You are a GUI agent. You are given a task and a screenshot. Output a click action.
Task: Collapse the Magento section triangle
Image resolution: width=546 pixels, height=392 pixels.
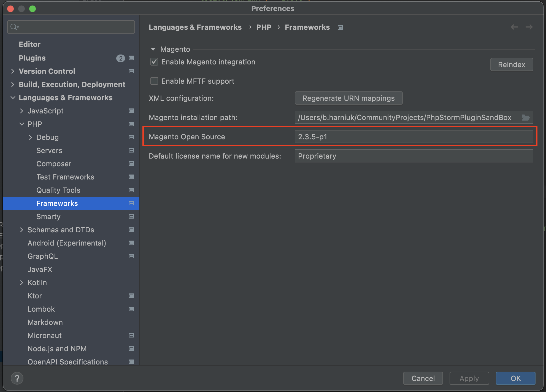pos(153,49)
